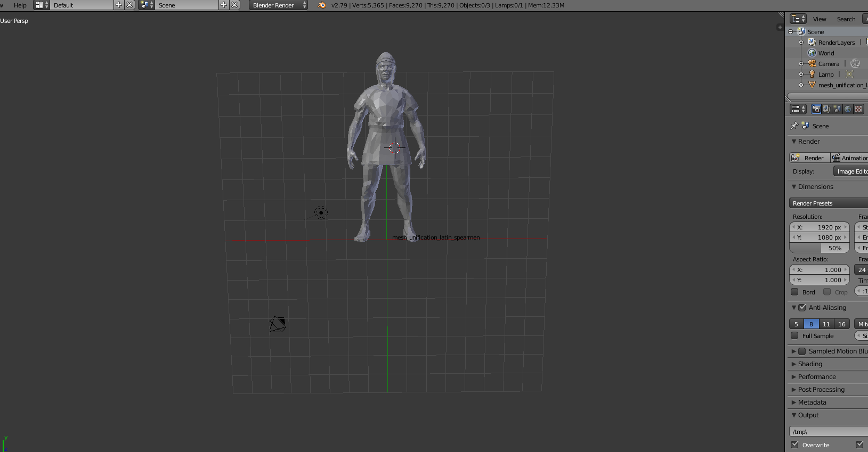Click the Render button
This screenshot has height=452, width=868.
pos(809,158)
